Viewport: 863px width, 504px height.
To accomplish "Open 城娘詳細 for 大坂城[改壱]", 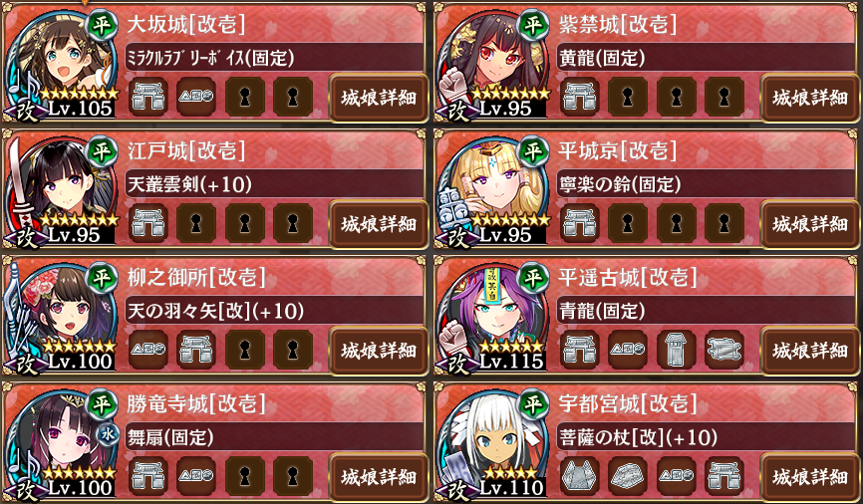I will click(x=378, y=98).
